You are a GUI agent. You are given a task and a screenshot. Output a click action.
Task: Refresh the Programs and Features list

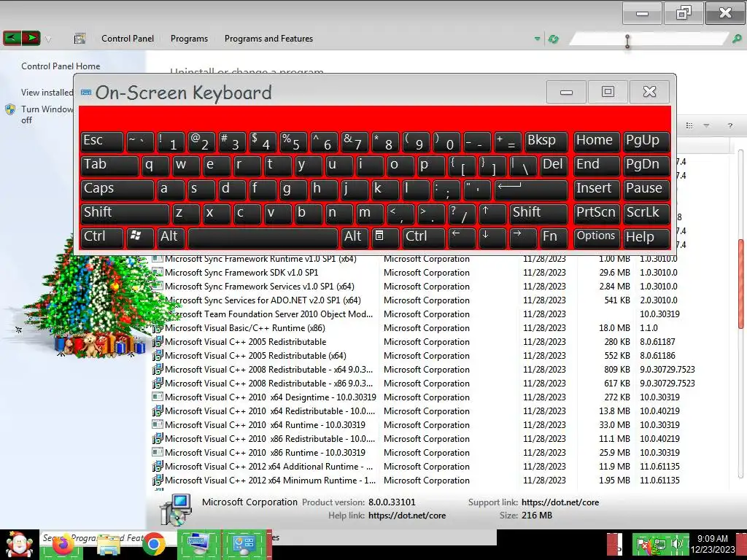(x=554, y=39)
